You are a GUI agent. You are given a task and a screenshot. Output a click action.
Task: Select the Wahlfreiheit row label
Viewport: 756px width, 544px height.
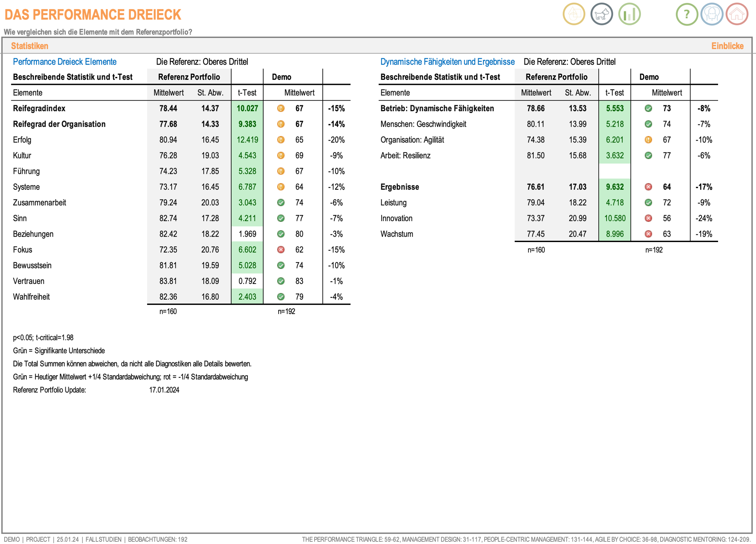click(31, 297)
